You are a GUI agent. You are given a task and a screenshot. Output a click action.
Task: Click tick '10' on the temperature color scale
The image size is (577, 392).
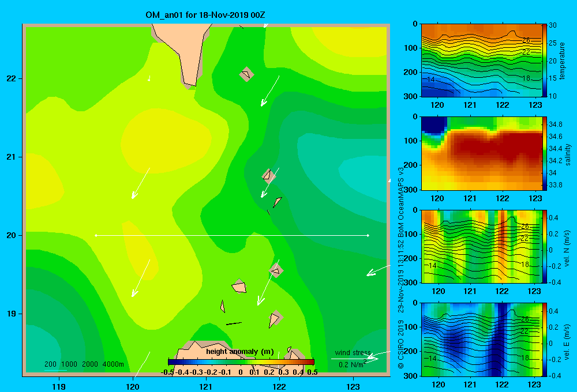coord(553,96)
